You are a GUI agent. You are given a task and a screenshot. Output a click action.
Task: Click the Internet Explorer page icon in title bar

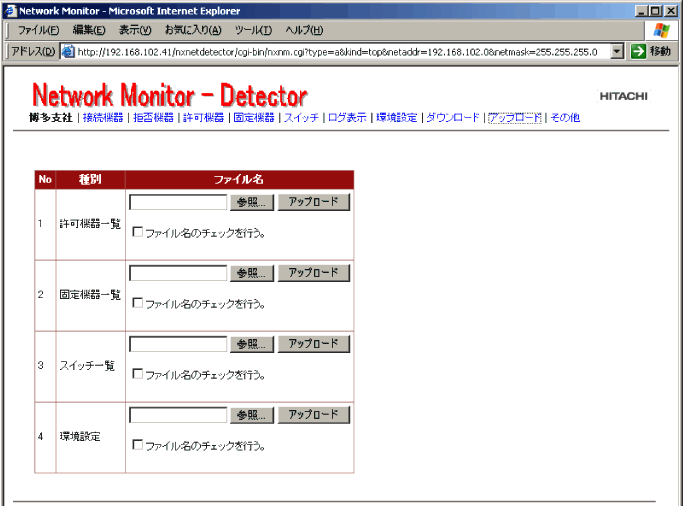(10, 11)
